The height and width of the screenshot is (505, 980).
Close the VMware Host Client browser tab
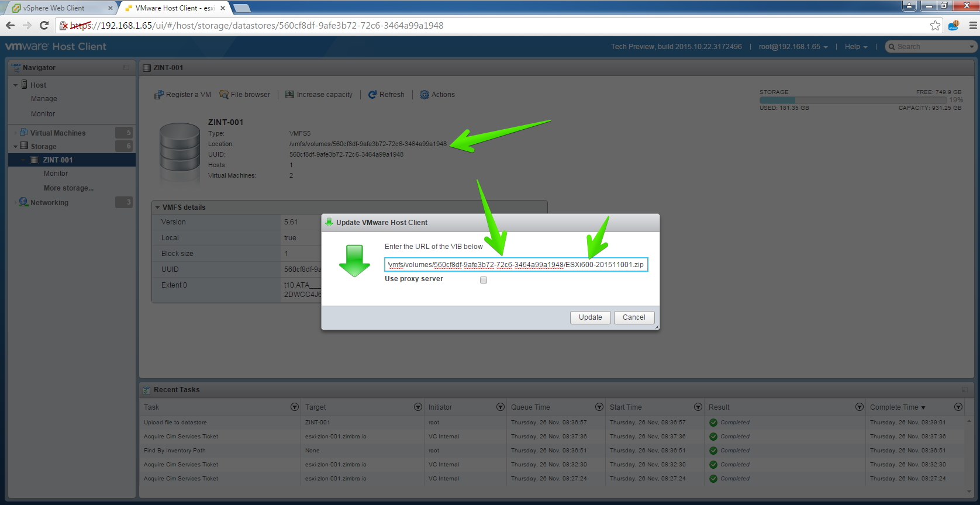tap(223, 8)
